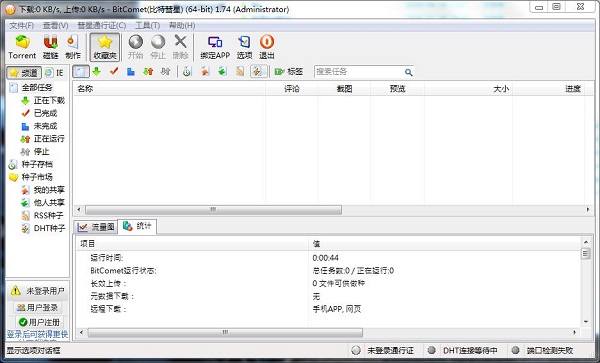Select 正在下载 in the sidebar tree
The height and width of the screenshot is (363, 600).
(x=49, y=101)
